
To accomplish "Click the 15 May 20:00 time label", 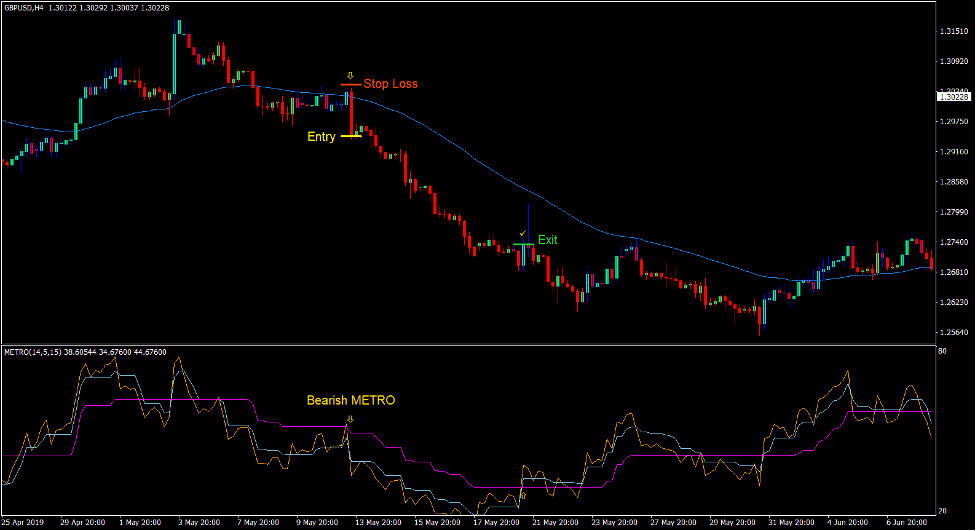I will [x=437, y=522].
